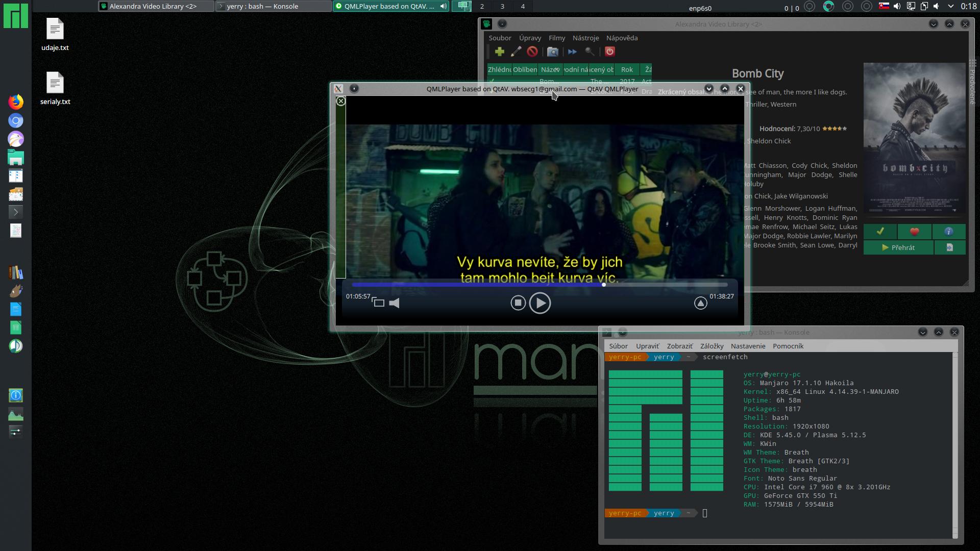Open the Nápověda menu
980x551 pixels.
622,38
